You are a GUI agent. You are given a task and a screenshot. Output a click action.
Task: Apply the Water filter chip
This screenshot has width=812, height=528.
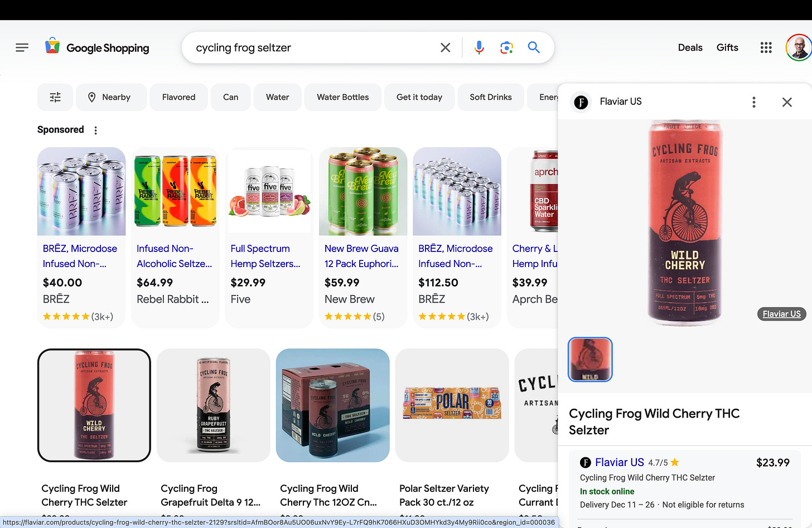277,97
